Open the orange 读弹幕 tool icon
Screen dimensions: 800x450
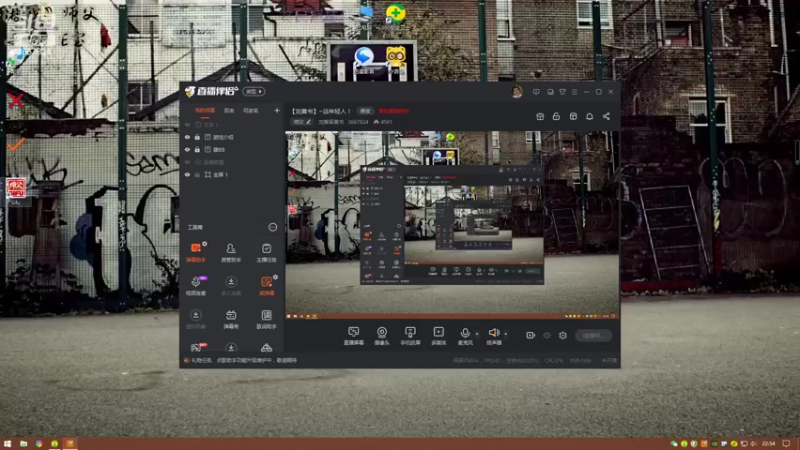(x=266, y=285)
